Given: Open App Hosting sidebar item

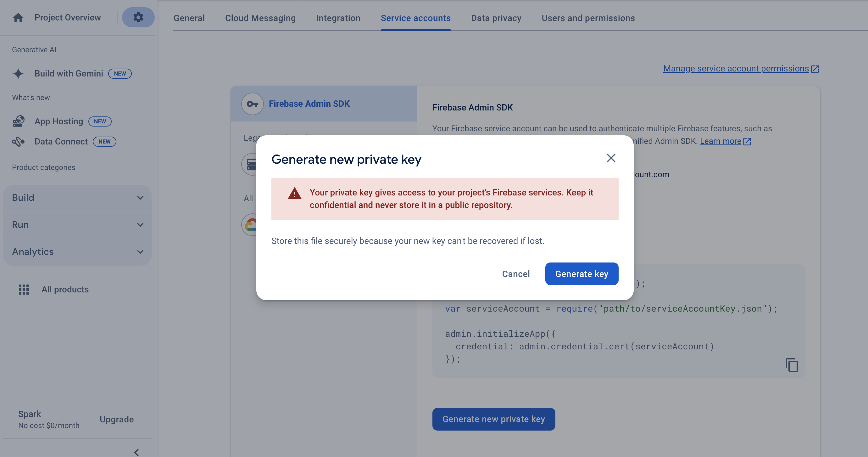Looking at the screenshot, I should pyautogui.click(x=58, y=121).
